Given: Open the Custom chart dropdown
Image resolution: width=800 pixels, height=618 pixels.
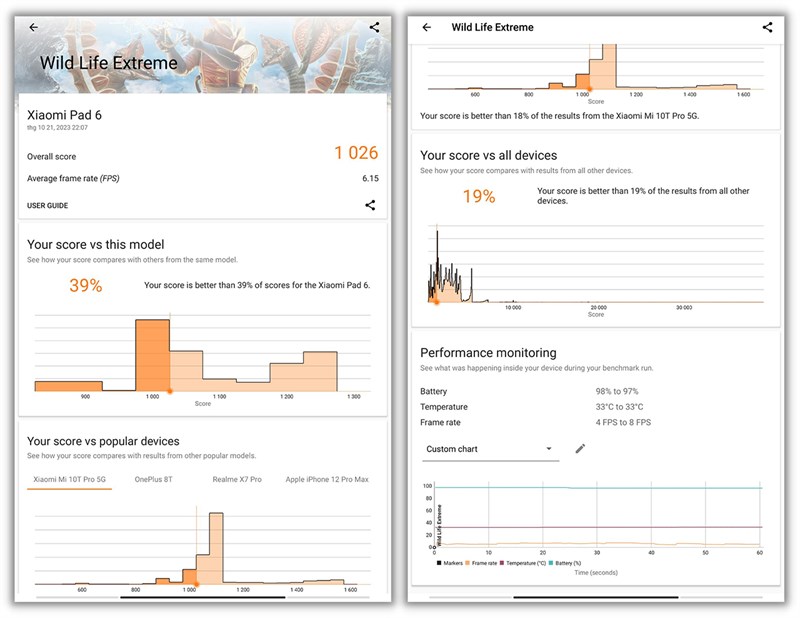Looking at the screenshot, I should (490, 449).
